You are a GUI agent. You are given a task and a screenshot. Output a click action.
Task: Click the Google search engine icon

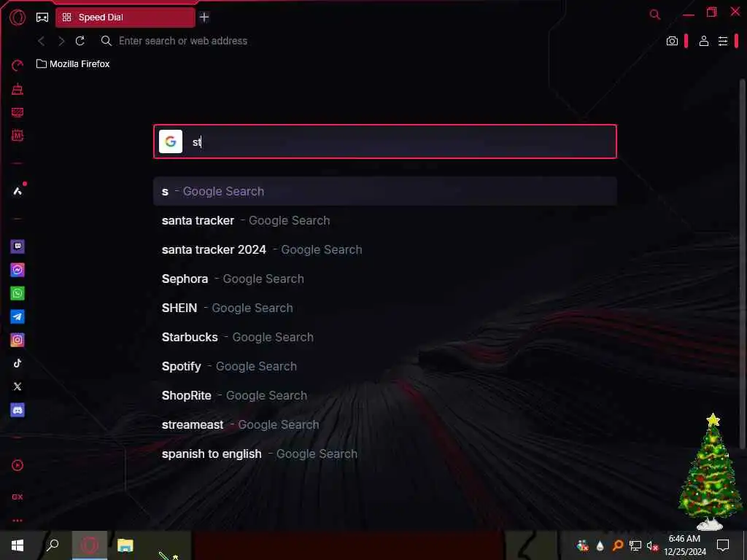pos(171,141)
